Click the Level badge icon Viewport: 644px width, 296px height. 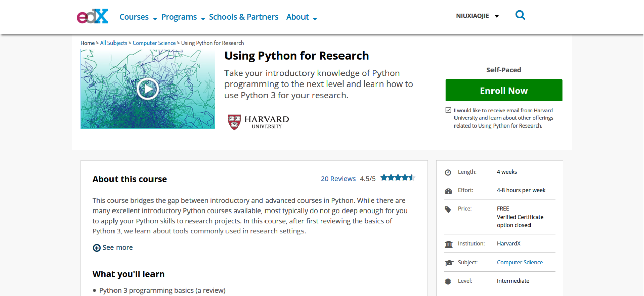448,281
